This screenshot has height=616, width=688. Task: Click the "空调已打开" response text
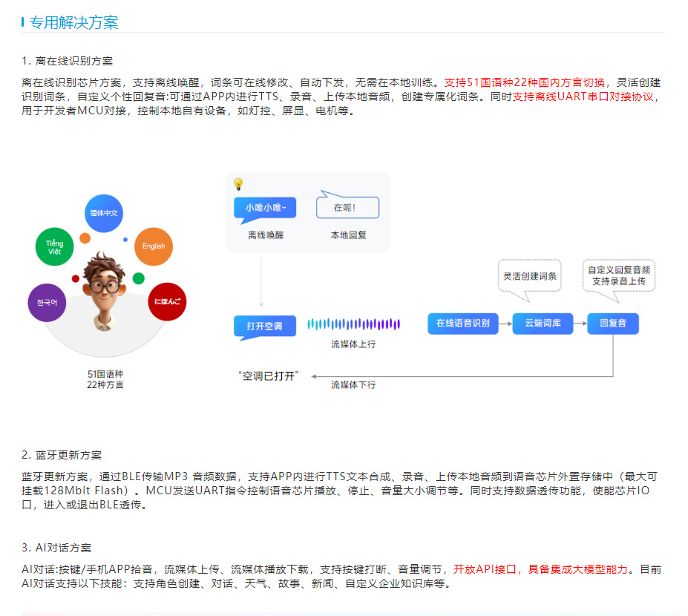269,376
